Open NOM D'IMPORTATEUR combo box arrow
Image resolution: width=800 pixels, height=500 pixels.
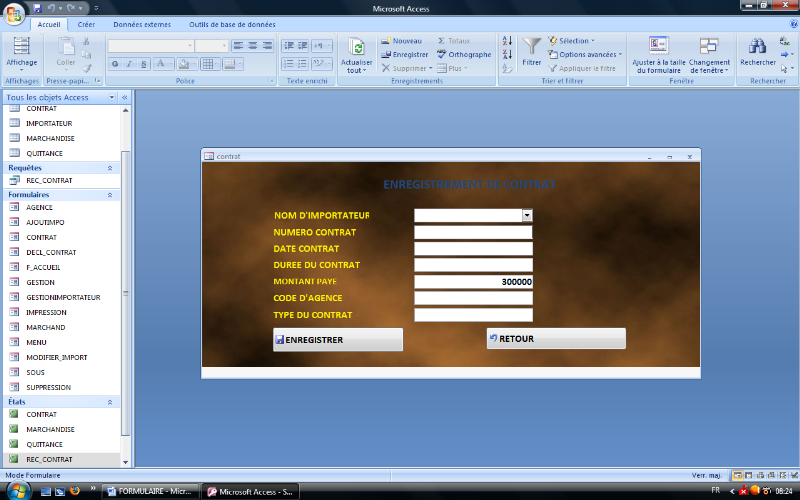pyautogui.click(x=527, y=215)
